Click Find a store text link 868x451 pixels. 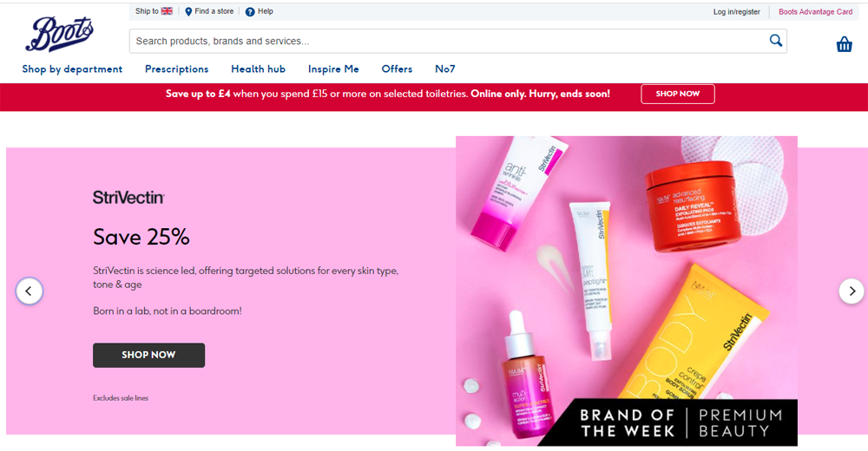[x=214, y=11]
